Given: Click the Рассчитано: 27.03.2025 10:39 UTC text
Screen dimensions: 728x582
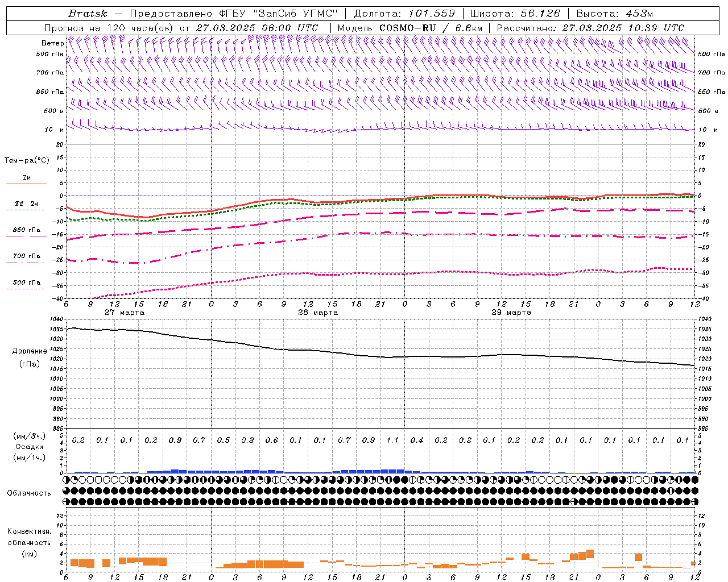Looking at the screenshot, I should pos(590,28).
